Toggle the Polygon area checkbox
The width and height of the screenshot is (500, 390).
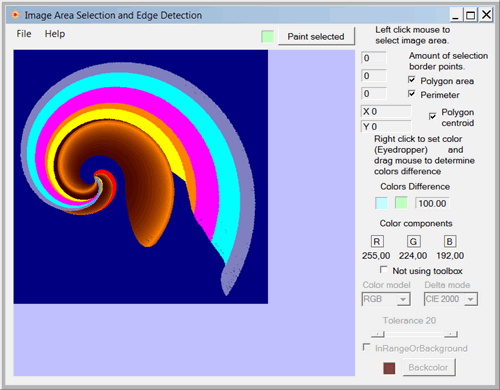(x=412, y=80)
